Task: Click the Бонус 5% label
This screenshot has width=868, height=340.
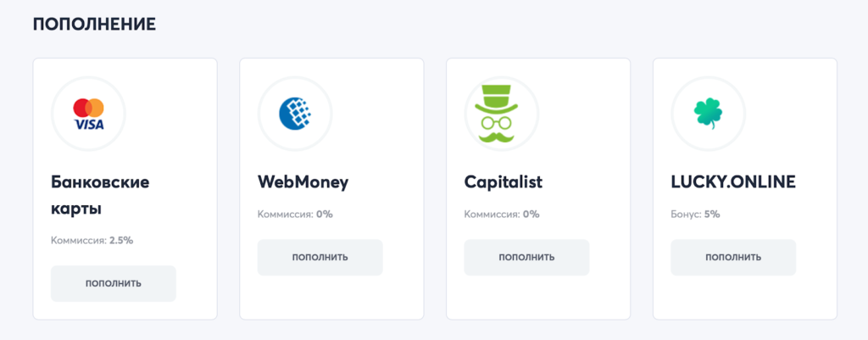Action: [x=695, y=215]
